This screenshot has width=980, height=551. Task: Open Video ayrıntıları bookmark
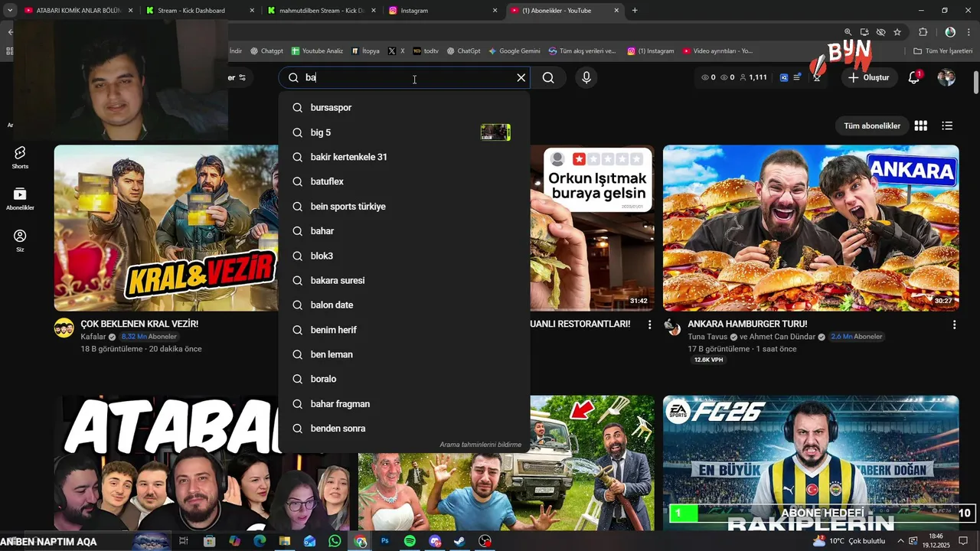(717, 51)
